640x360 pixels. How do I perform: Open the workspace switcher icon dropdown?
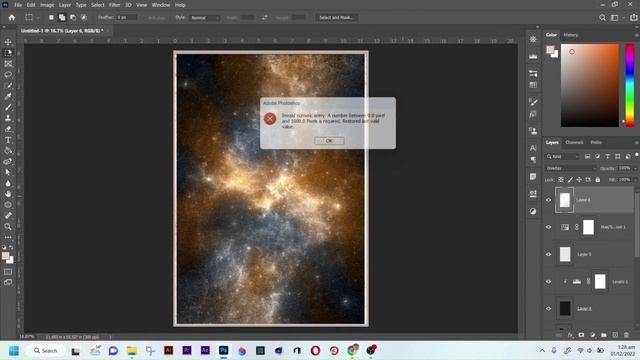click(x=616, y=18)
